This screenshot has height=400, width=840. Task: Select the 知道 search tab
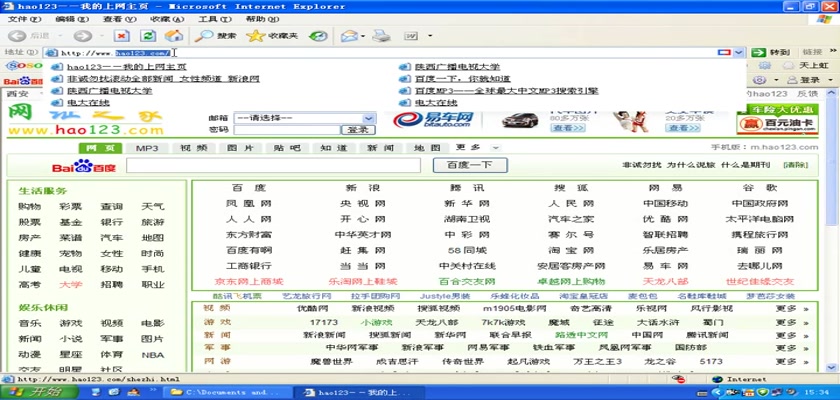[x=334, y=148]
